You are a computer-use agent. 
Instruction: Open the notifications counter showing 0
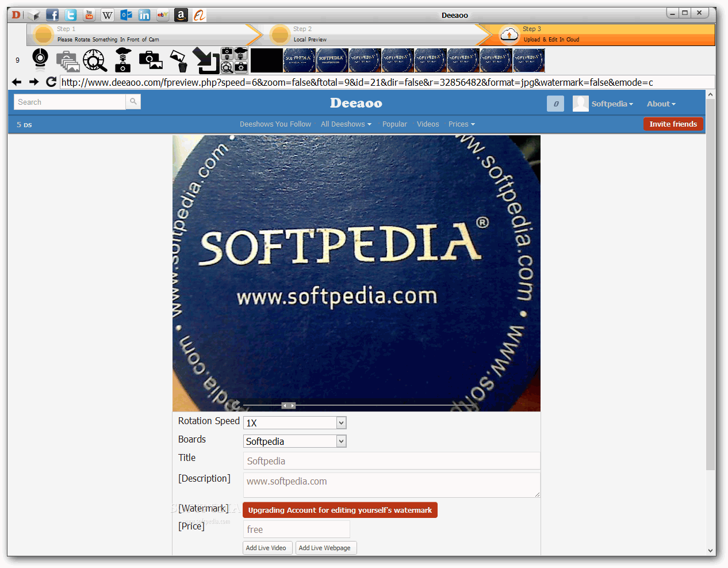(x=555, y=104)
